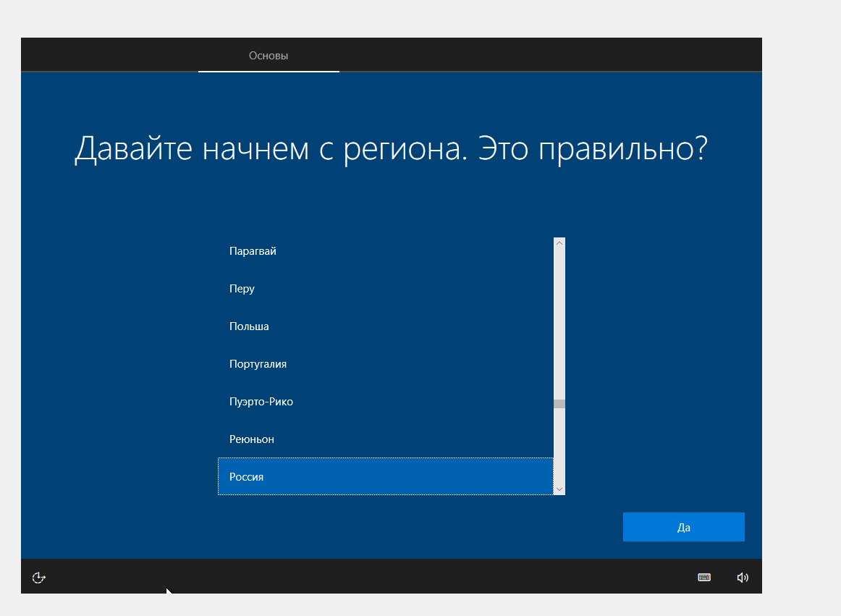Viewport: 841px width, 616px height.
Task: Click the scrollbar down arrow
Action: (559, 489)
